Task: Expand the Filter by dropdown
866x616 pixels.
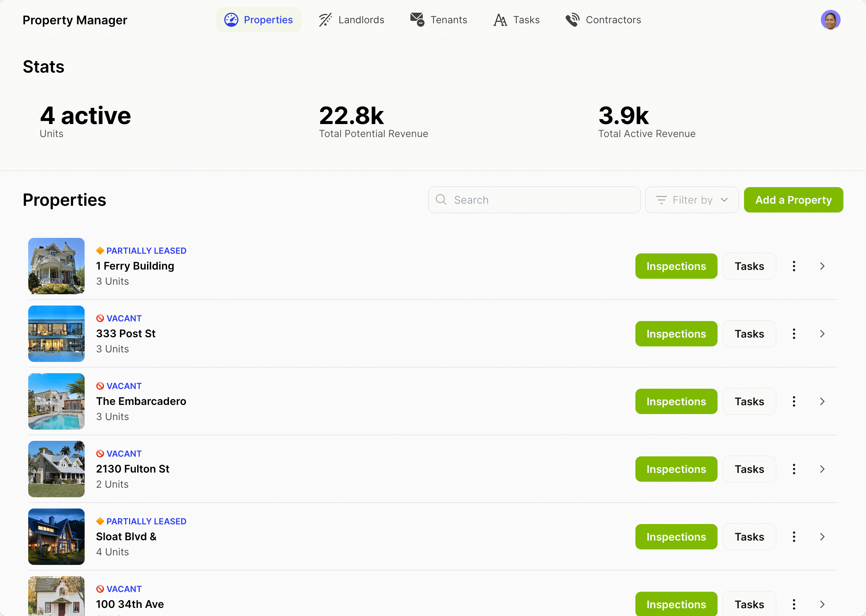Action: click(692, 199)
